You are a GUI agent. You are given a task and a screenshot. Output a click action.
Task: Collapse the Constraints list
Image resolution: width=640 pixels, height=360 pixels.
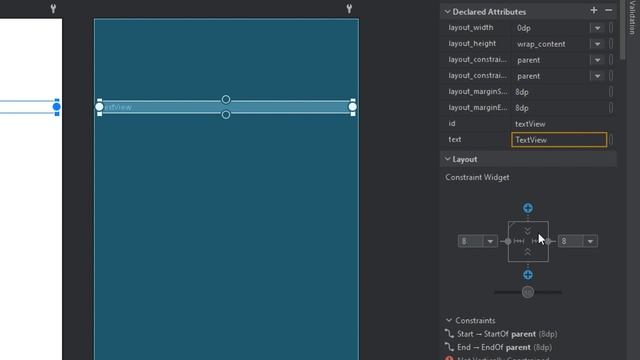[x=449, y=320]
